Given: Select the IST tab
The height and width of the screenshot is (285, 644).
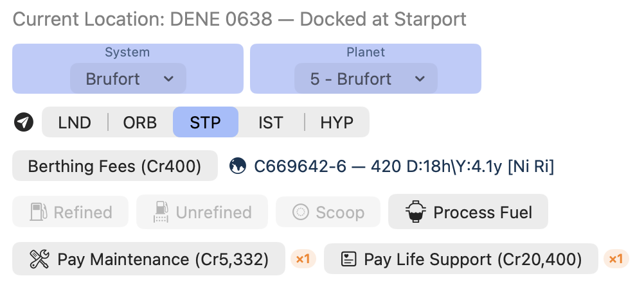Looking at the screenshot, I should [x=271, y=122].
